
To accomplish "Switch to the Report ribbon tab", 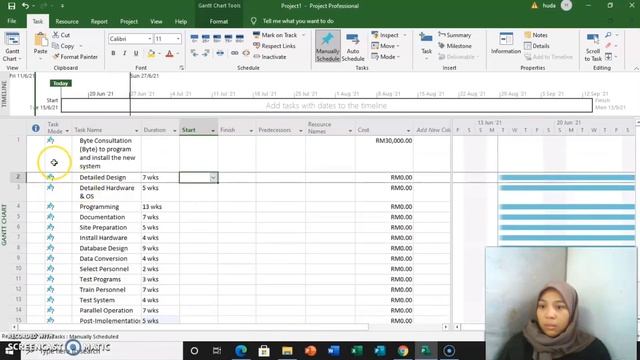I will [x=99, y=21].
